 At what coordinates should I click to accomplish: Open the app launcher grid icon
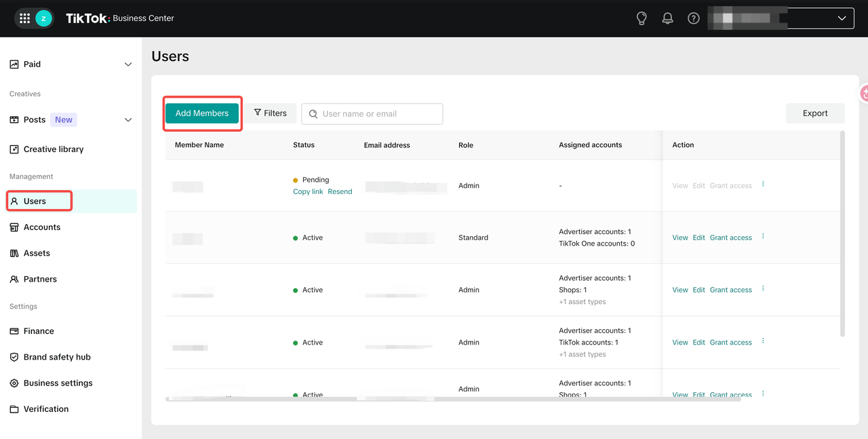[25, 18]
